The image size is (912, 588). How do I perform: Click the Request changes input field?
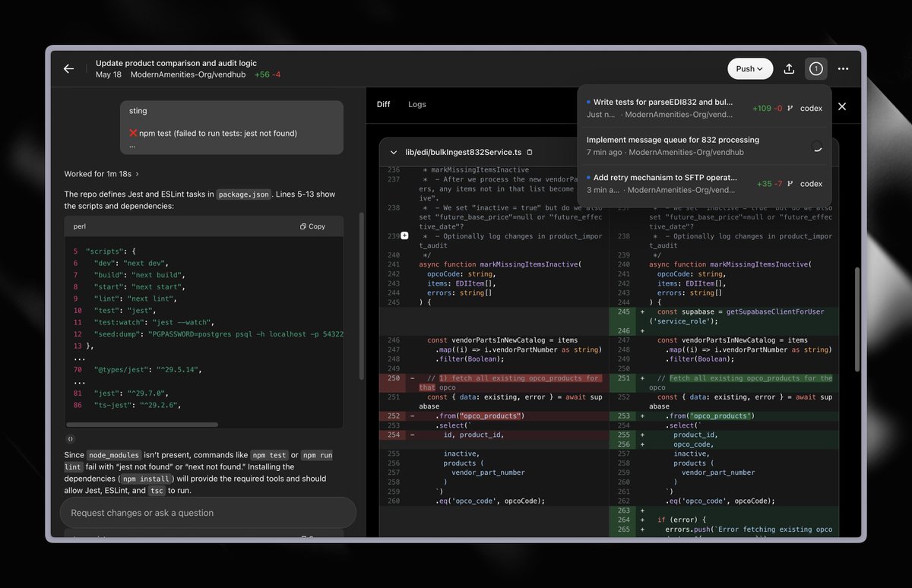click(x=207, y=513)
